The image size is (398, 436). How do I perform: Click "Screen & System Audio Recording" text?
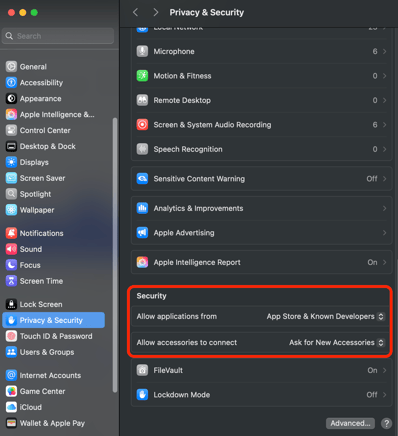pyautogui.click(x=212, y=125)
